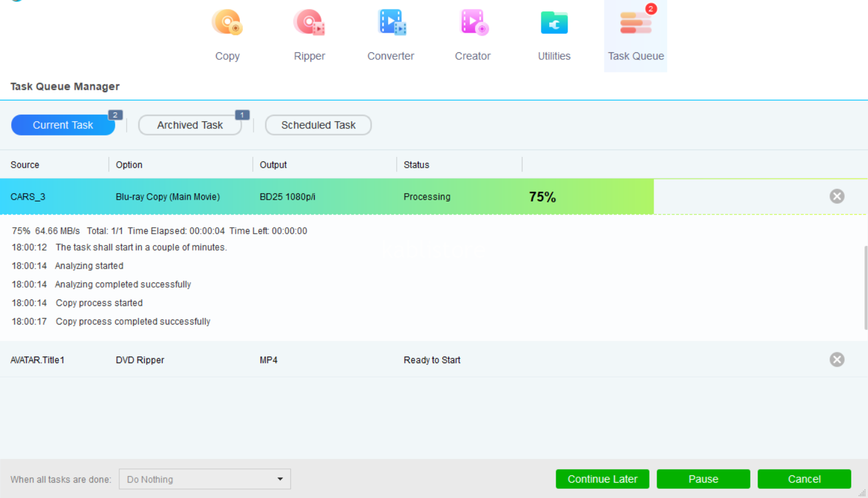Click the Option column header
868x498 pixels.
pyautogui.click(x=129, y=165)
